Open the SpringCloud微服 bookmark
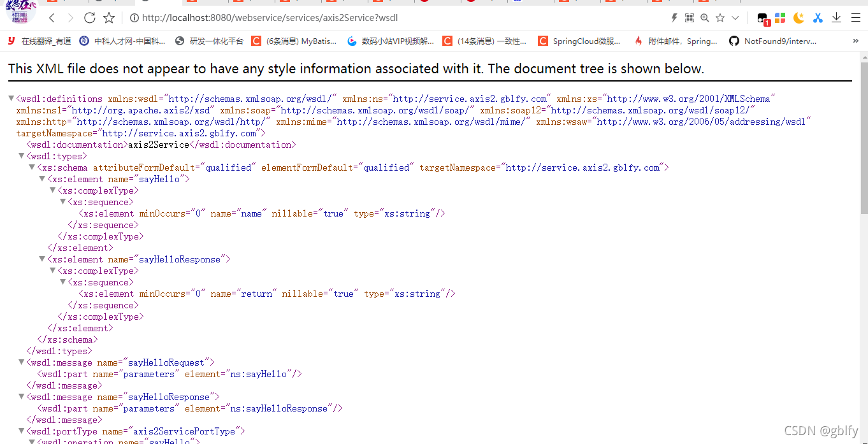This screenshot has width=868, height=444. tap(579, 41)
